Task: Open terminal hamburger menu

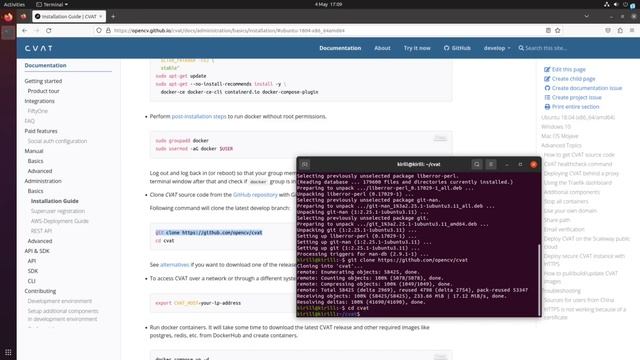Action: [491, 164]
